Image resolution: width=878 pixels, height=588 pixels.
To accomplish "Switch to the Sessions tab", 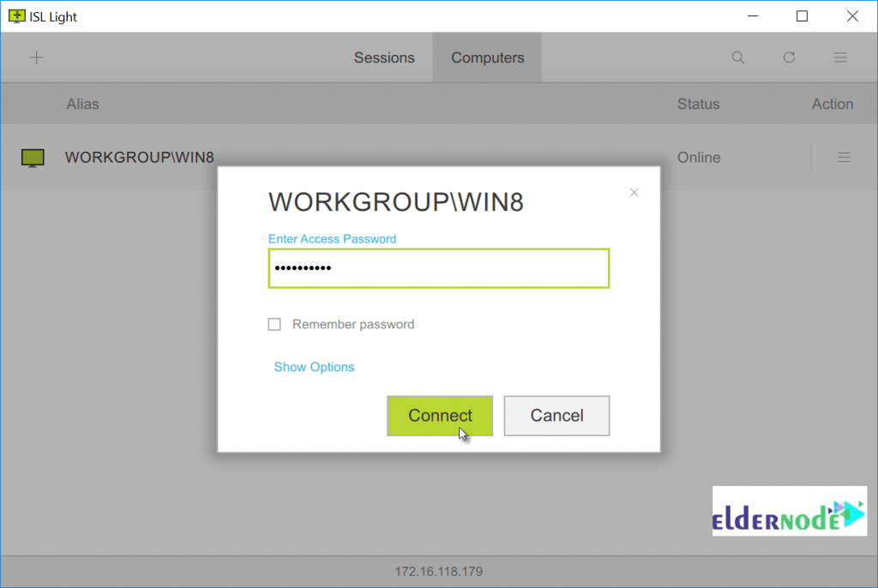I will [x=384, y=57].
